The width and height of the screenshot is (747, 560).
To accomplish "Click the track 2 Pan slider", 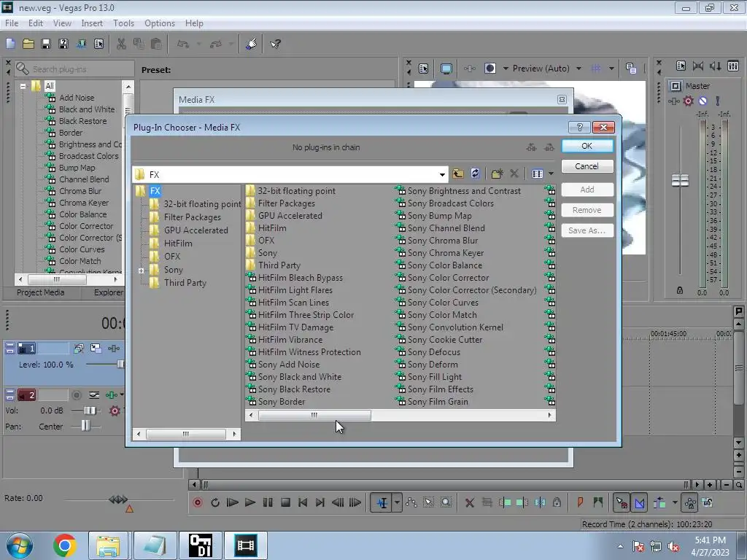I will pos(85,426).
